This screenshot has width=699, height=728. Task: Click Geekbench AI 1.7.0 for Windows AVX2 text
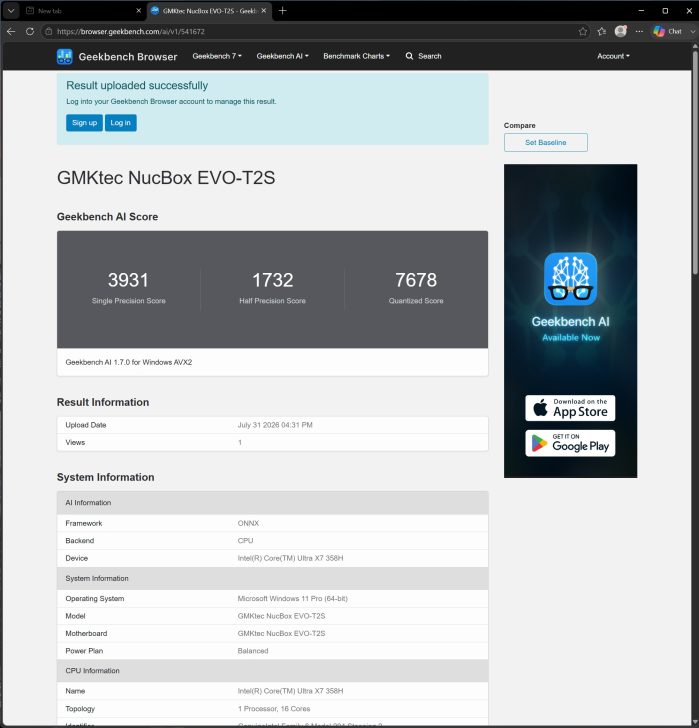[x=129, y=362]
